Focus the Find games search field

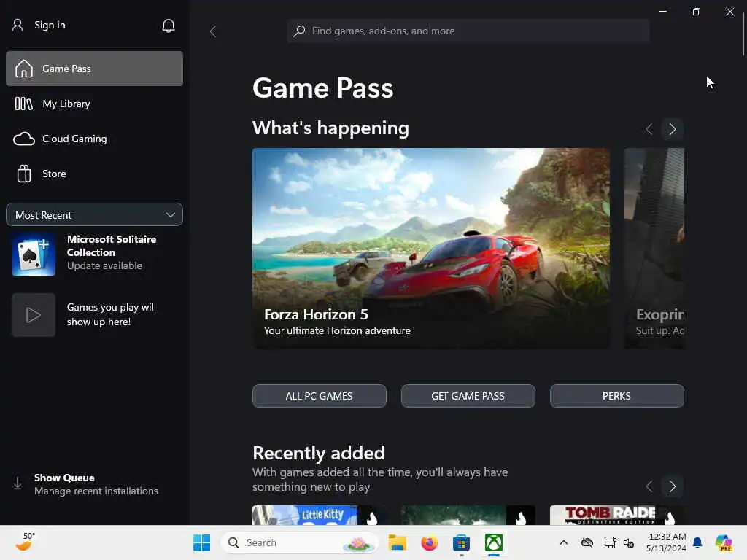(x=468, y=31)
